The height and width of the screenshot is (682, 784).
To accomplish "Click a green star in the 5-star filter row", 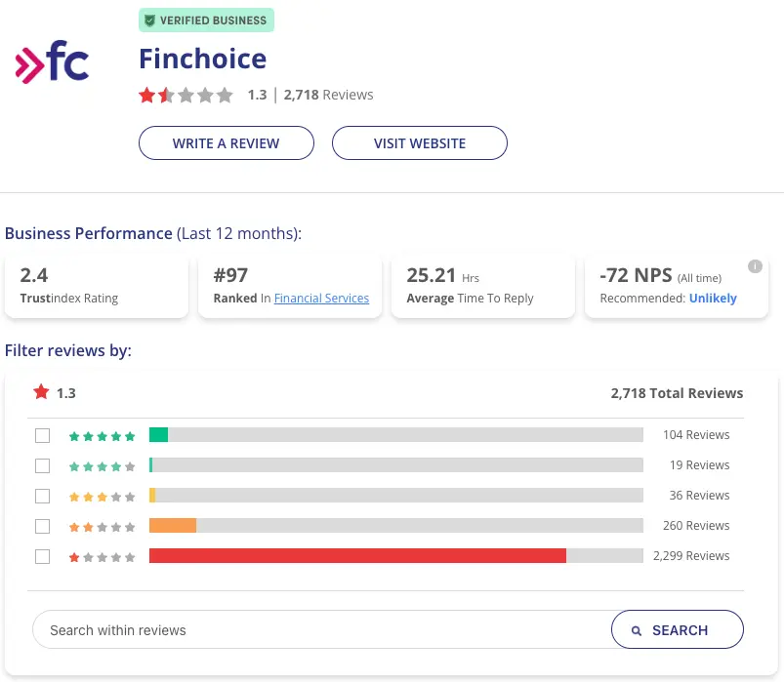I will click(74, 435).
